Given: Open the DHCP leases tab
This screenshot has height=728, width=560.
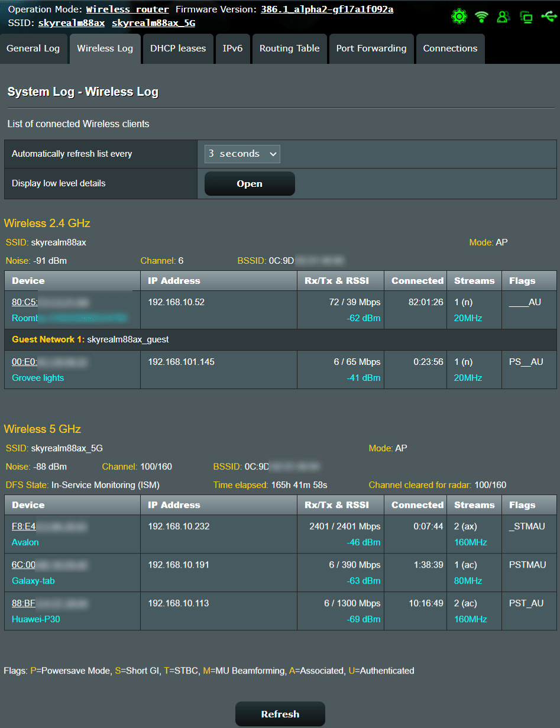Looking at the screenshot, I should 177,48.
